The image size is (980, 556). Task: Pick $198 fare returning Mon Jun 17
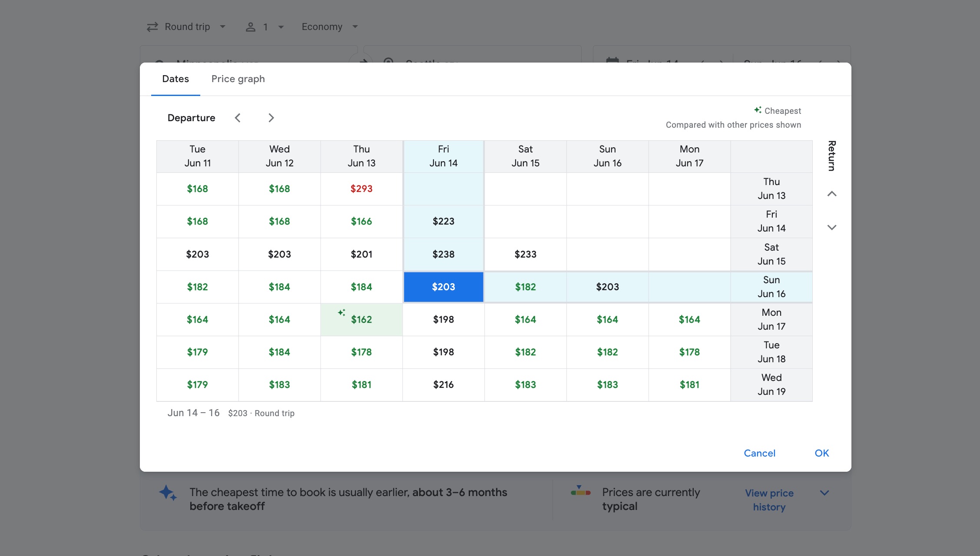(x=444, y=320)
